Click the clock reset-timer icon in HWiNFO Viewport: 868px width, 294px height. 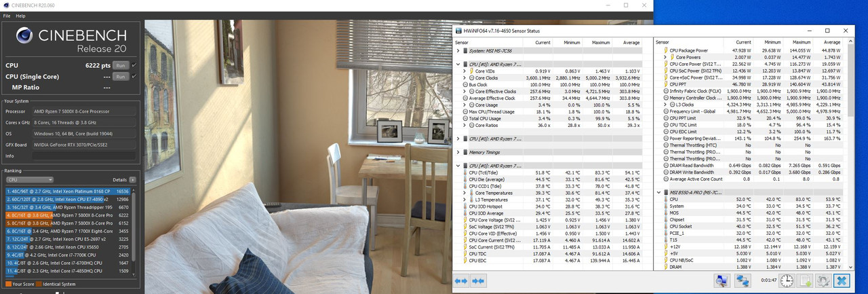tap(787, 280)
